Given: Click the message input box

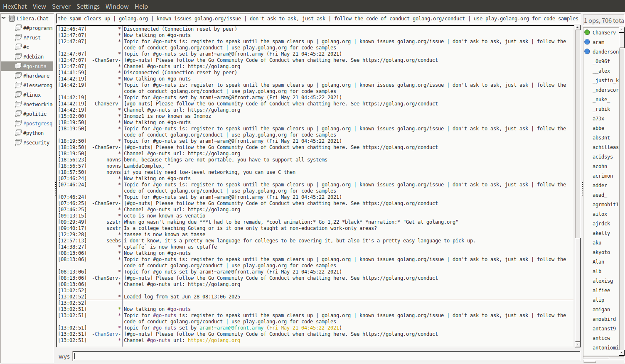Looking at the screenshot, I should point(326,356).
